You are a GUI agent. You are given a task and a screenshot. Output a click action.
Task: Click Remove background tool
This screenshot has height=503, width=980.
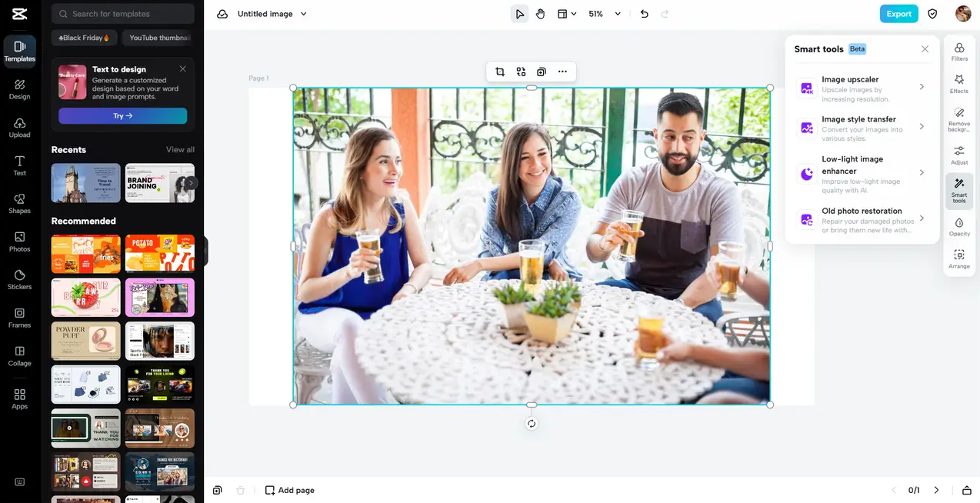click(x=959, y=118)
